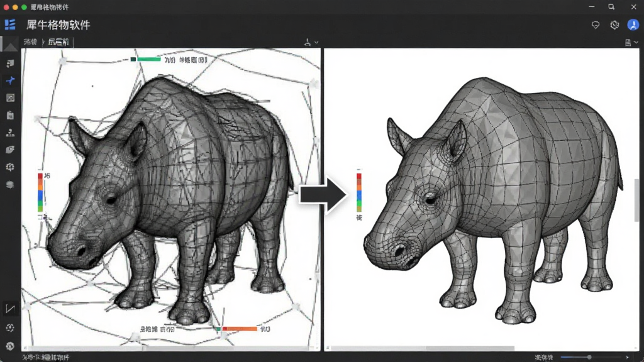The width and height of the screenshot is (644, 362).
Task: Select the blue highlighted transform tool in sidebar
Action: 10,80
